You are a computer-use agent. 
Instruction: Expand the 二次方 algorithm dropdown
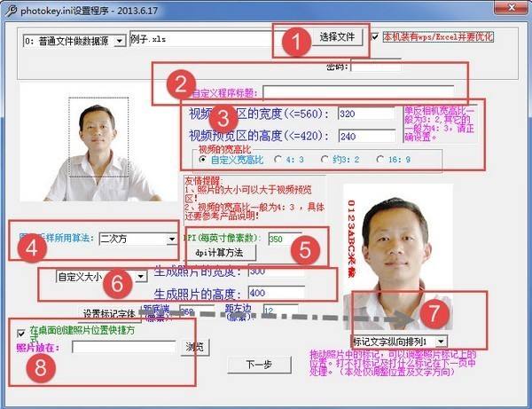pos(171,238)
